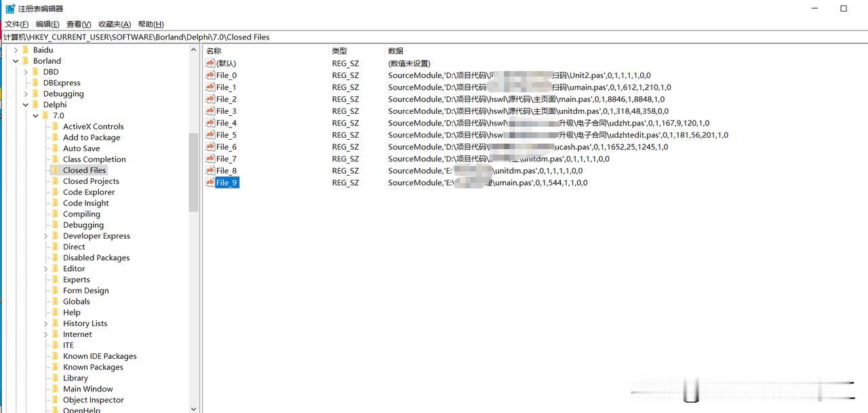Click the ab icon of the (默认) value
The image size is (868, 413).
tap(210, 63)
